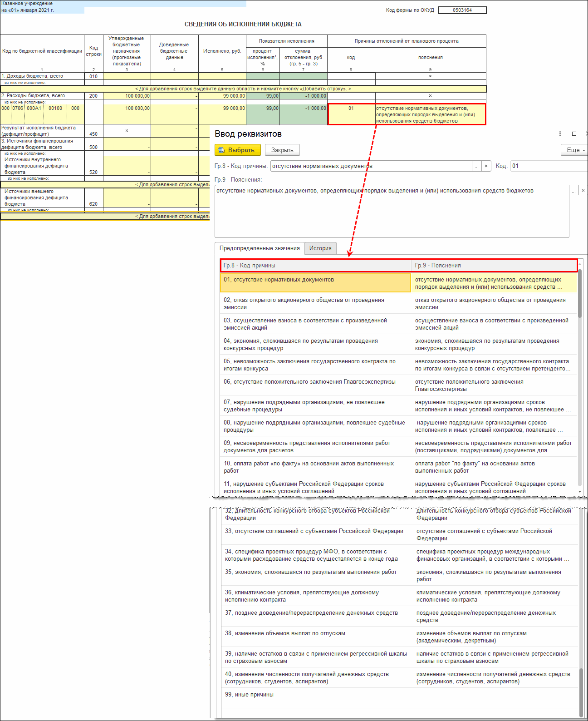The height and width of the screenshot is (721, 588).
Task: Clear the Гр.8 Код причины field
Action: [486, 166]
